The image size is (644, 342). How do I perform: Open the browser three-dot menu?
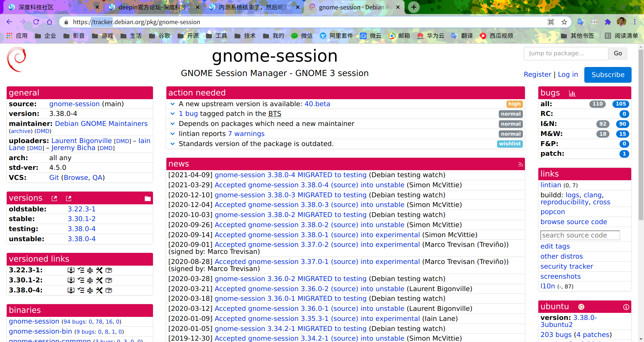click(635, 22)
